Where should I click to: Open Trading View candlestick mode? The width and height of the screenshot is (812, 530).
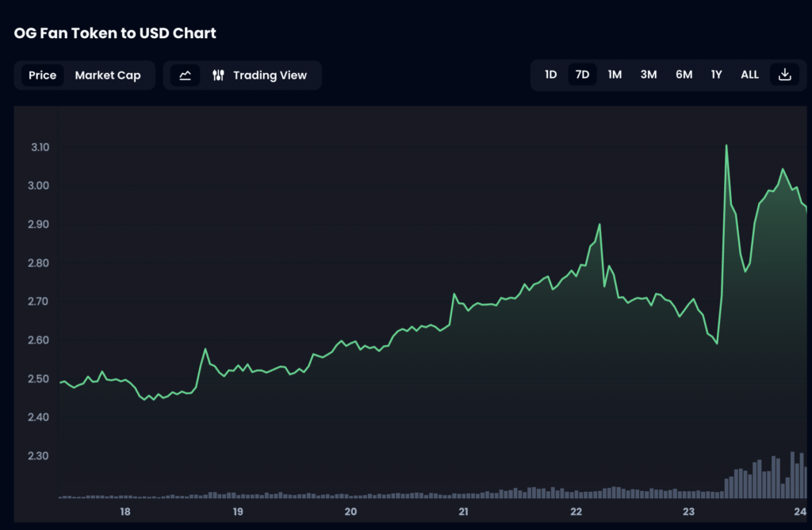tap(259, 75)
